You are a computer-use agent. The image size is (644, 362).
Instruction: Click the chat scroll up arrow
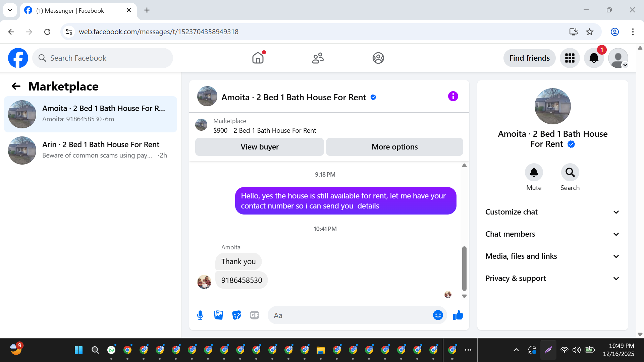464,165
